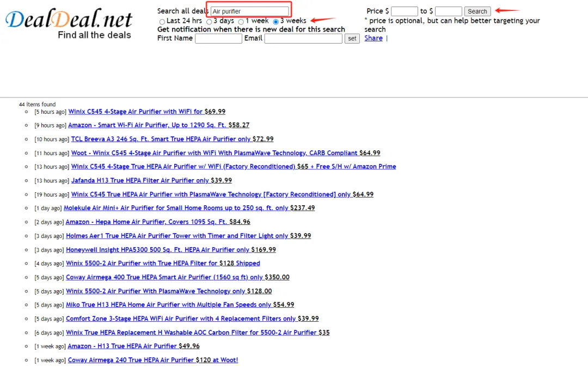Choose the 1 week time range

(x=241, y=22)
